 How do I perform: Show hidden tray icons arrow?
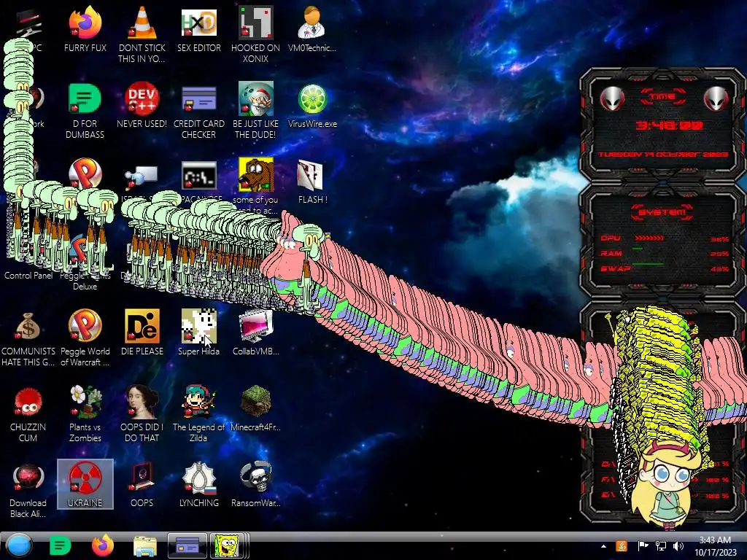603,546
